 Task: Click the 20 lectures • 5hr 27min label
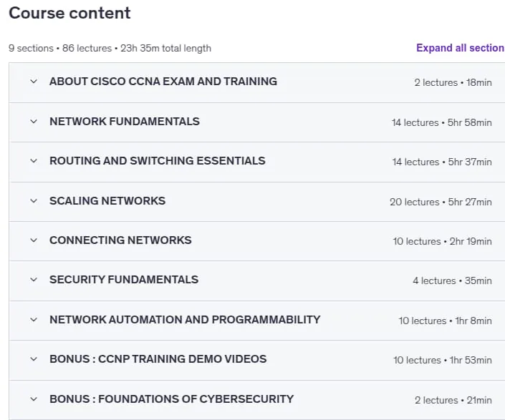(x=441, y=202)
